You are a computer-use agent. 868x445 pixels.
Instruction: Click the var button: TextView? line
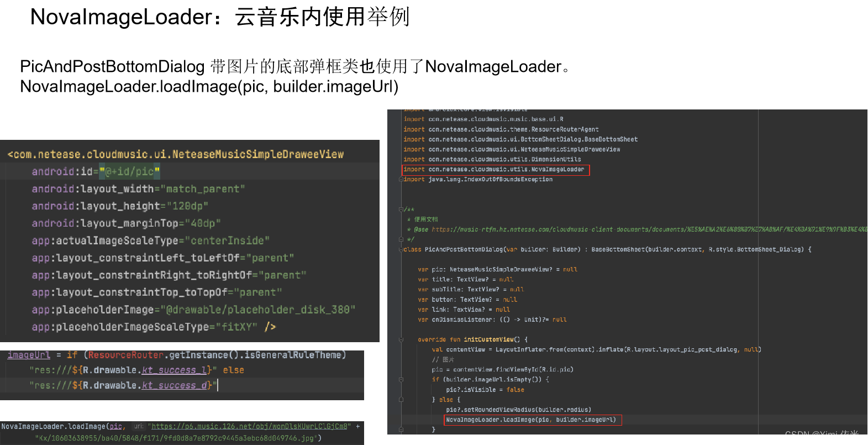click(467, 300)
